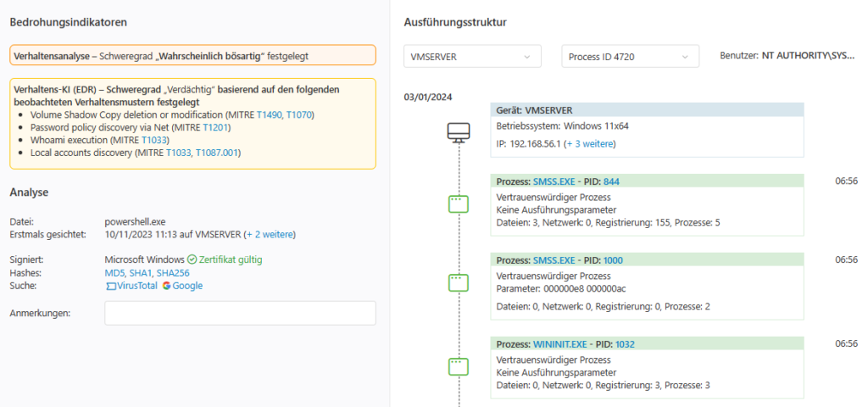Show the SHA256 hash

[170, 273]
